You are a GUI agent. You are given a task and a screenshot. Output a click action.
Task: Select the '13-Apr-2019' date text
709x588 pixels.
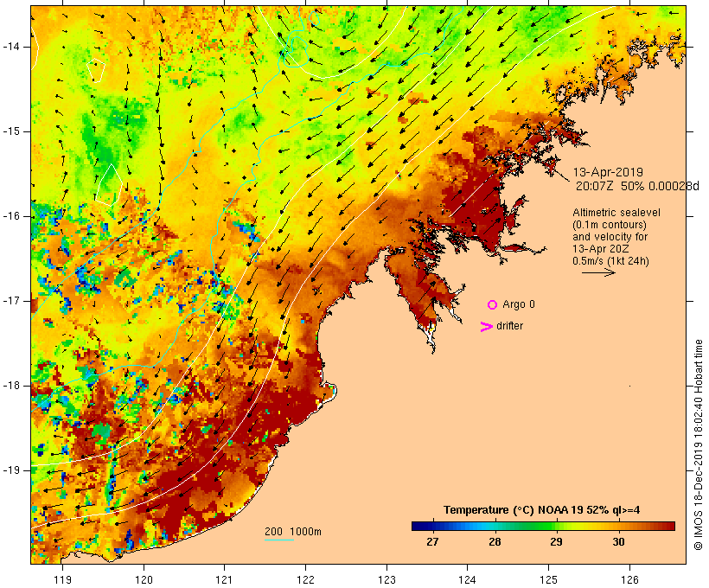(608, 172)
